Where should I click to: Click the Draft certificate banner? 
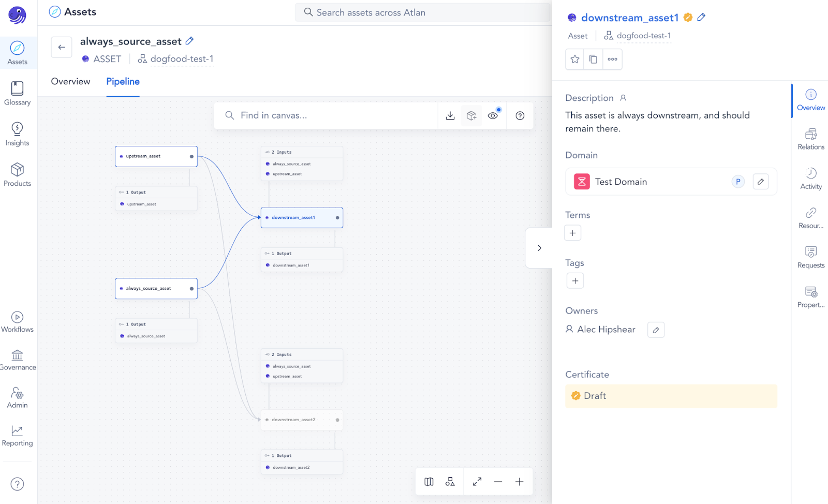pos(671,396)
